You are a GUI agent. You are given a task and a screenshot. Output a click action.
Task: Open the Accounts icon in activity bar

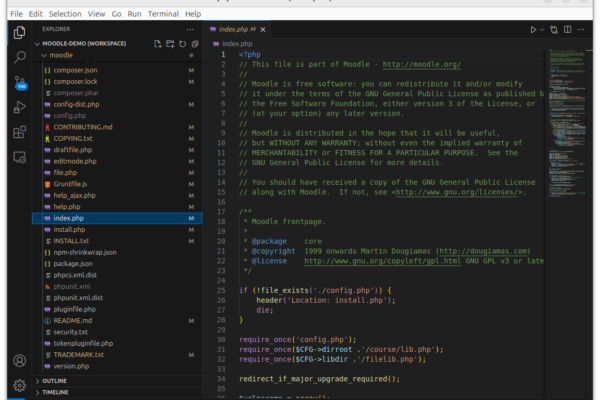[20, 361]
